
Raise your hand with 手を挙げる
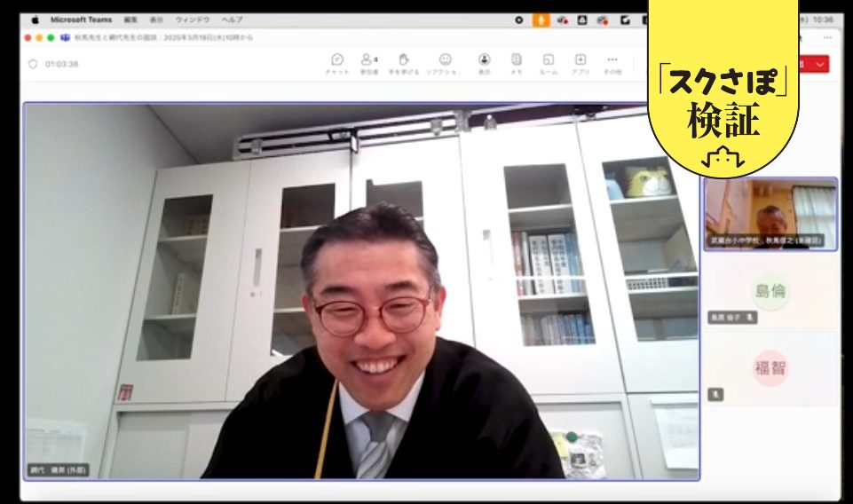coord(404,63)
